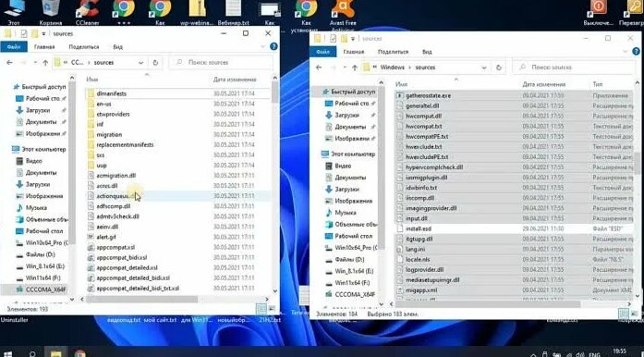Open Windows Start button
644x357 pixels.
pos(7,353)
